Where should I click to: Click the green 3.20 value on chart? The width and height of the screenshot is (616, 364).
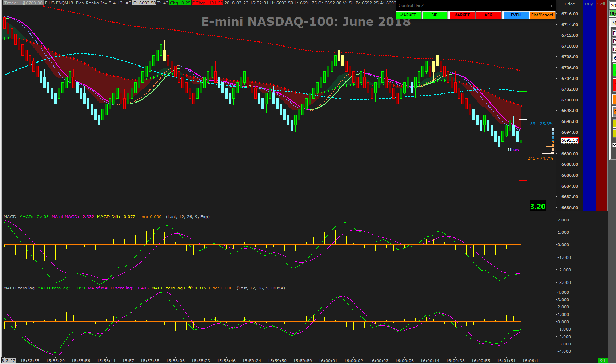(x=538, y=207)
